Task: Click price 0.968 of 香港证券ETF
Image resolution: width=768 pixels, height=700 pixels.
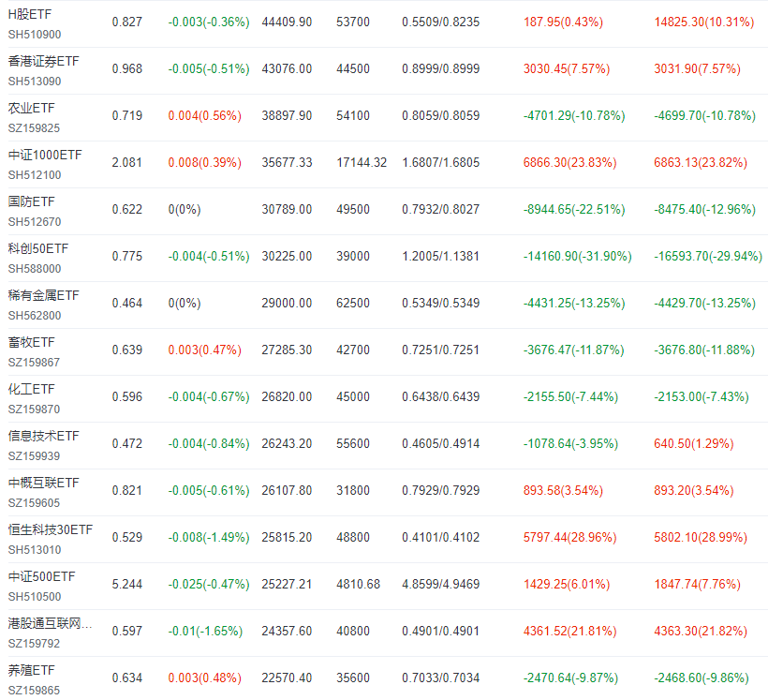Action: tap(126, 68)
